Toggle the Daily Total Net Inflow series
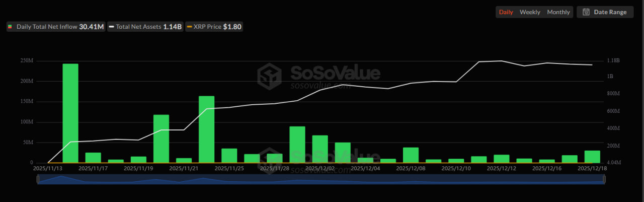Screen dimensions: 644x202 [x=55, y=27]
